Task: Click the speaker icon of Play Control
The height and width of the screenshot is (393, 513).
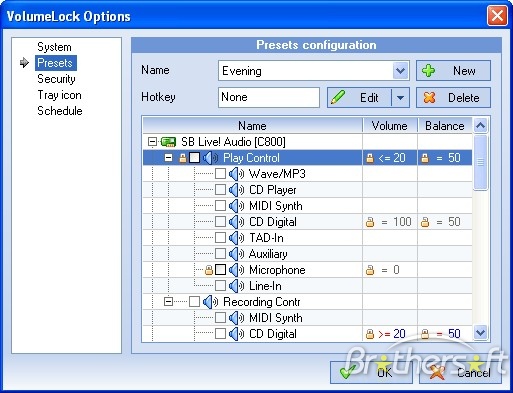Action: 210,158
